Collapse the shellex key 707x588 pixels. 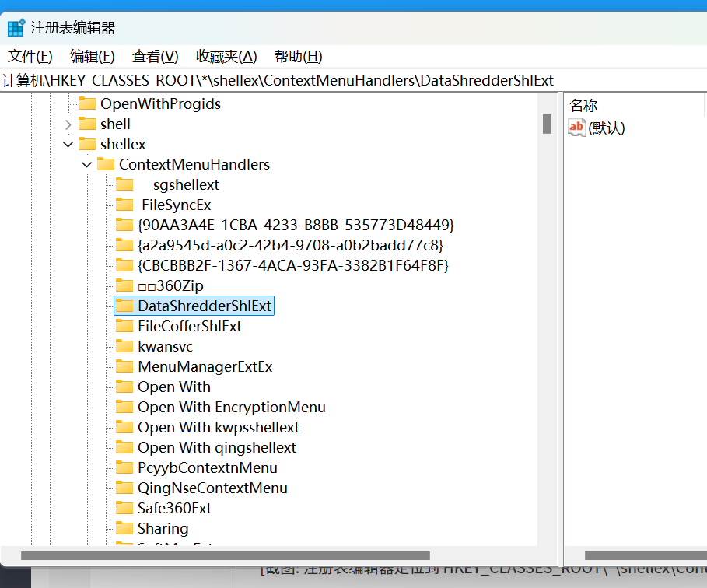tap(68, 145)
